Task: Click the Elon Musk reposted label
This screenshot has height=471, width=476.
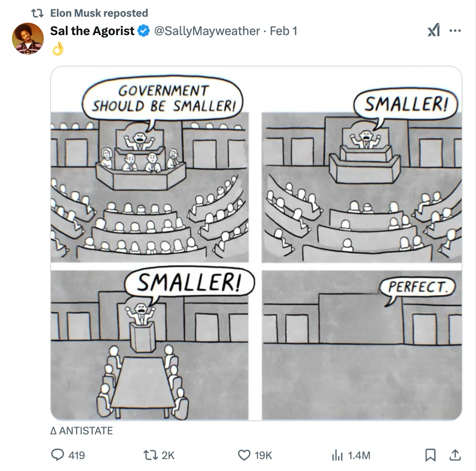Action: (x=99, y=13)
